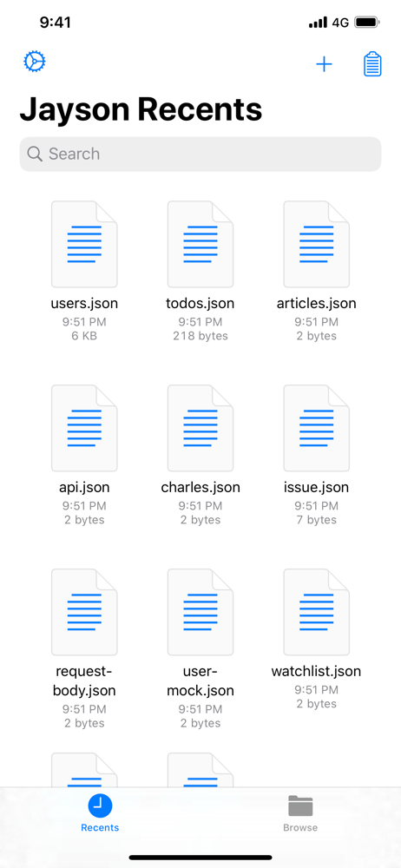Tap the Jayson Recents title
The image size is (401, 868).
click(x=141, y=109)
